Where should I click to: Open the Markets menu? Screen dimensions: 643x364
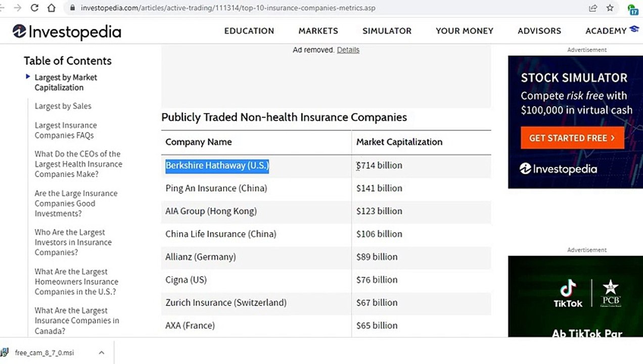point(318,31)
